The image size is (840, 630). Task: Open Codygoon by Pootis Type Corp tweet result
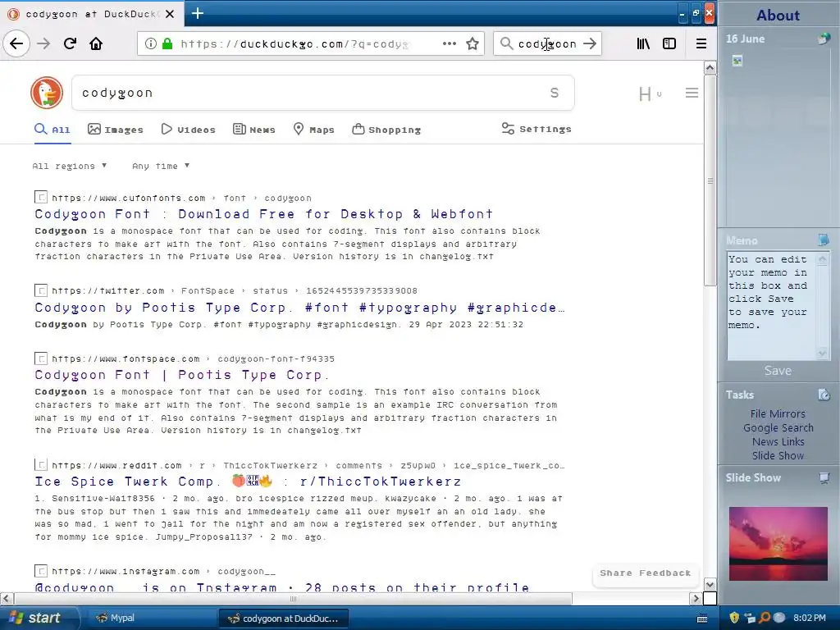(x=299, y=308)
